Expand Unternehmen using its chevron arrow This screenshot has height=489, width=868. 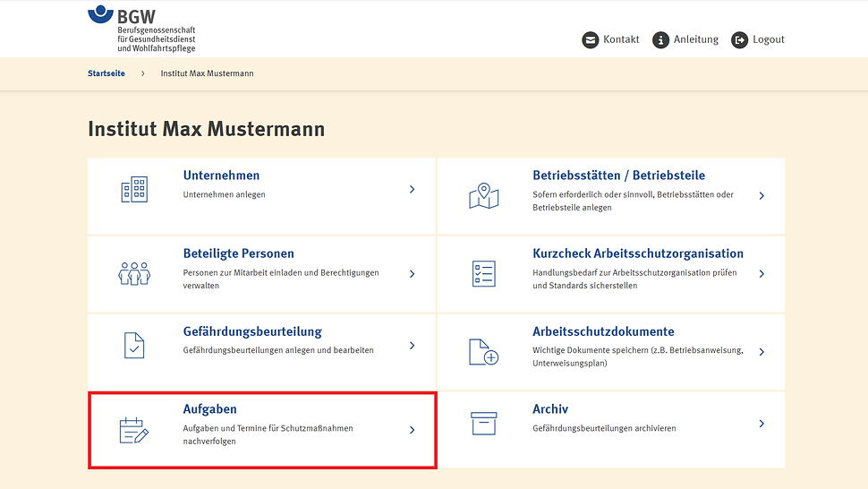[412, 190]
